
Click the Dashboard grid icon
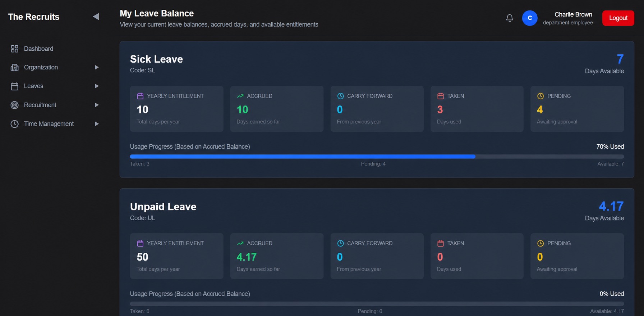pyautogui.click(x=14, y=49)
